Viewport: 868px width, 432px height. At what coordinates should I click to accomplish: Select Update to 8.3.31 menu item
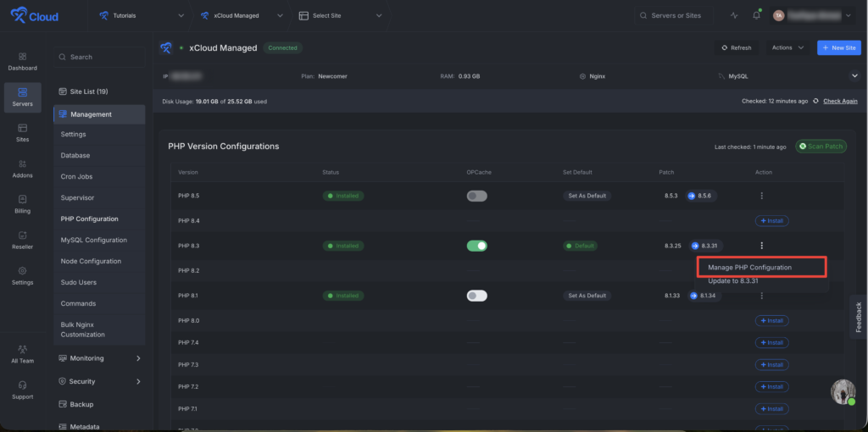click(x=733, y=281)
